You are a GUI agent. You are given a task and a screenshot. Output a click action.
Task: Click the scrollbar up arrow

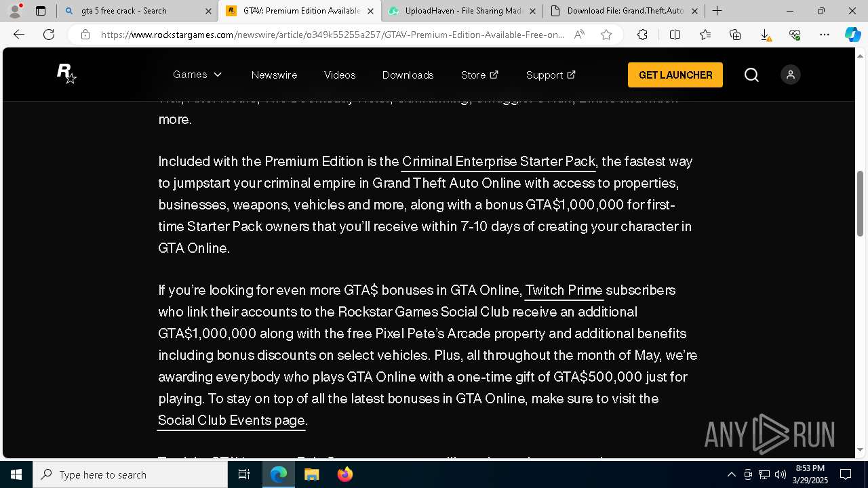click(861, 55)
